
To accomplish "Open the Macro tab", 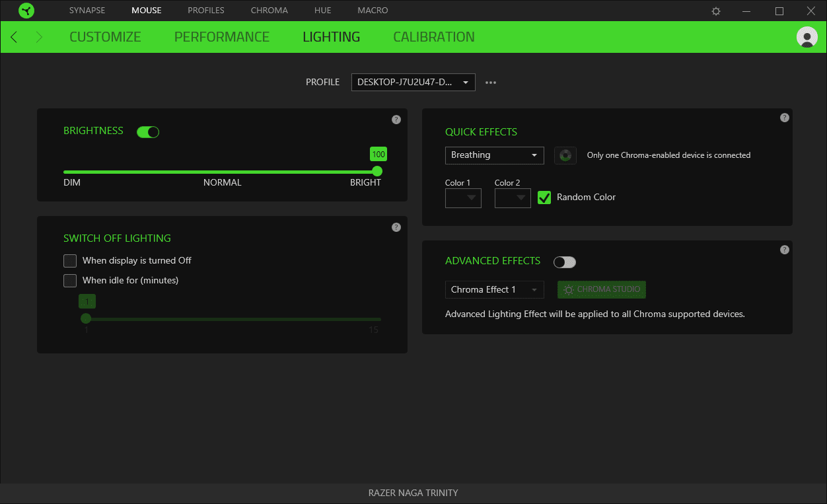I will [x=373, y=11].
